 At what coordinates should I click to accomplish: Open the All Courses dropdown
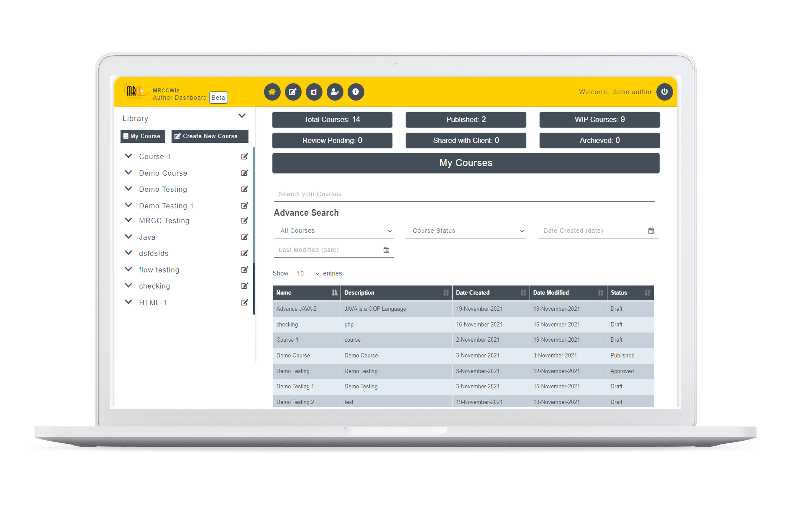(334, 231)
